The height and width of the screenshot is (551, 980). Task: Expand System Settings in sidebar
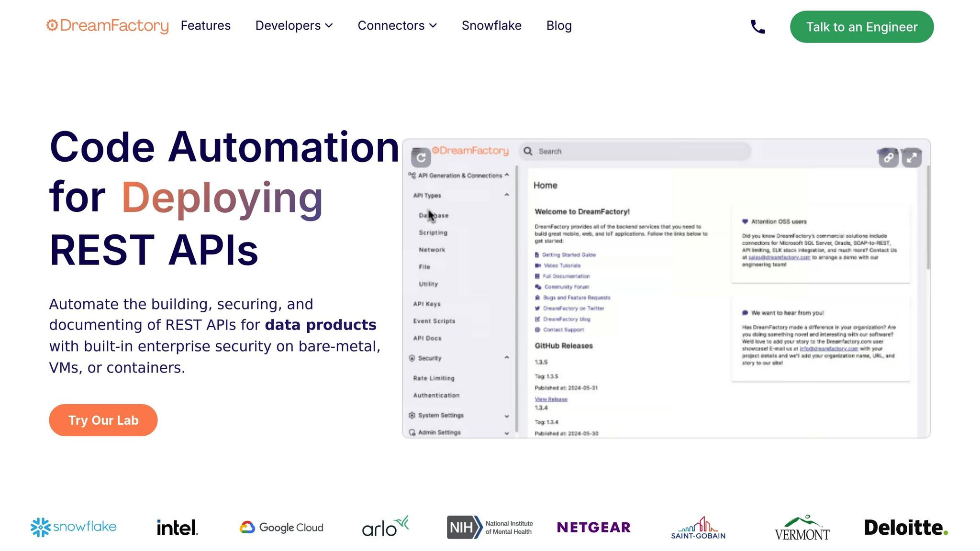[506, 416]
